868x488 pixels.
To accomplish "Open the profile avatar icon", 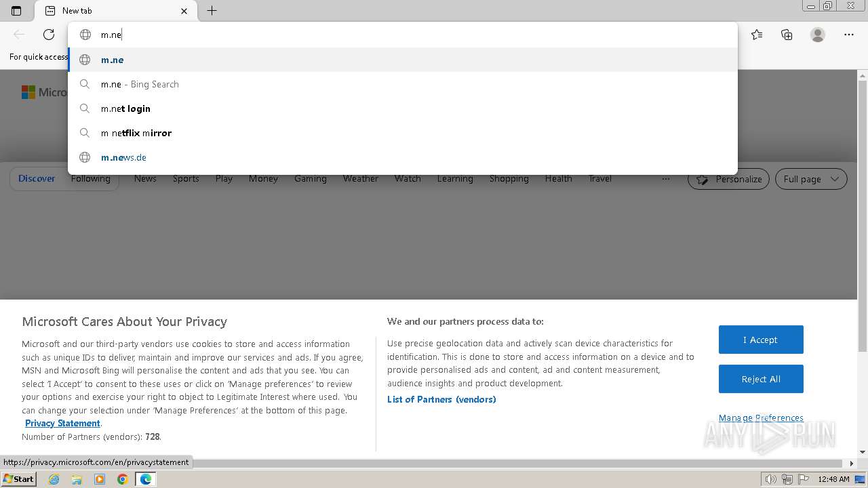I will 818,35.
